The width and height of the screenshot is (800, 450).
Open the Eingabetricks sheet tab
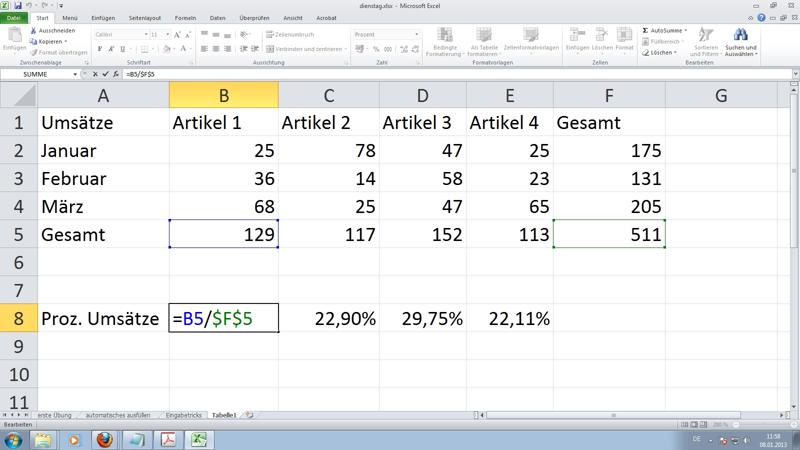click(184, 415)
